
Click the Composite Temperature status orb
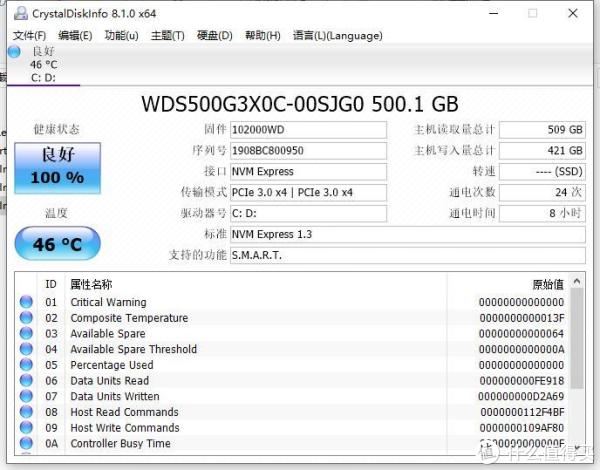click(26, 317)
